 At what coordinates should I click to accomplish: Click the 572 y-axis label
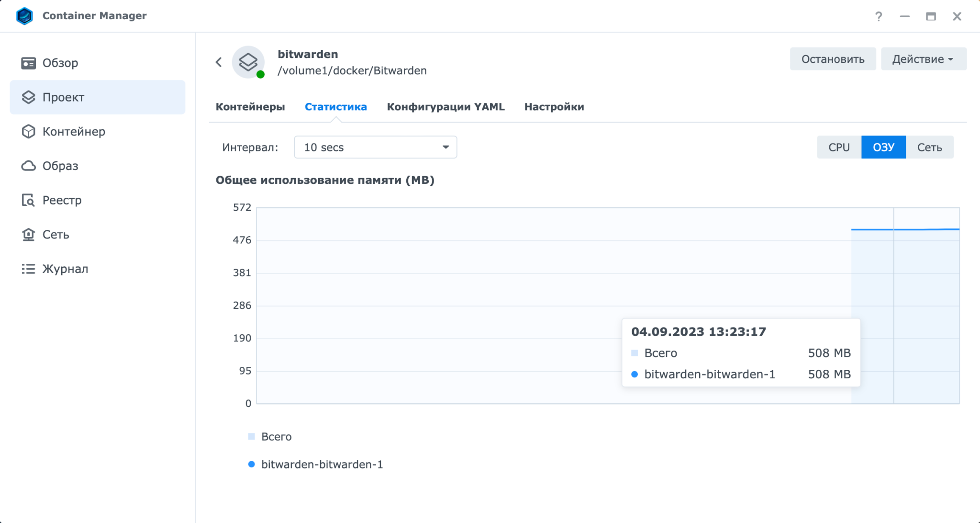(x=242, y=207)
